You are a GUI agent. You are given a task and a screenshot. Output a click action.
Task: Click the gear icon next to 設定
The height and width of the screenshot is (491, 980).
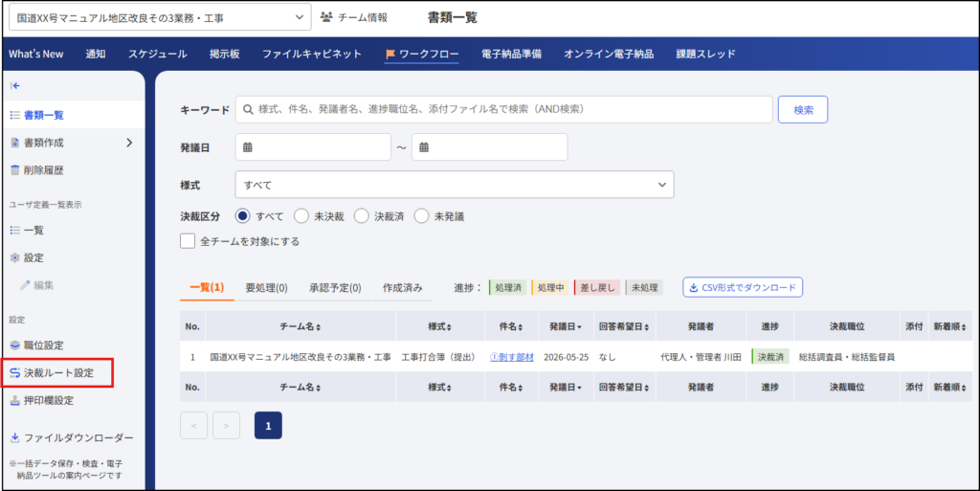(15, 258)
